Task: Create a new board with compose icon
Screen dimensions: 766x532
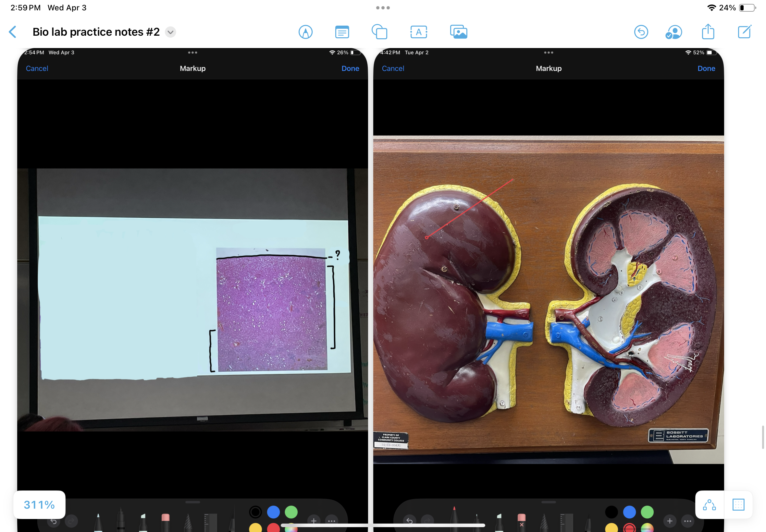Action: tap(744, 31)
